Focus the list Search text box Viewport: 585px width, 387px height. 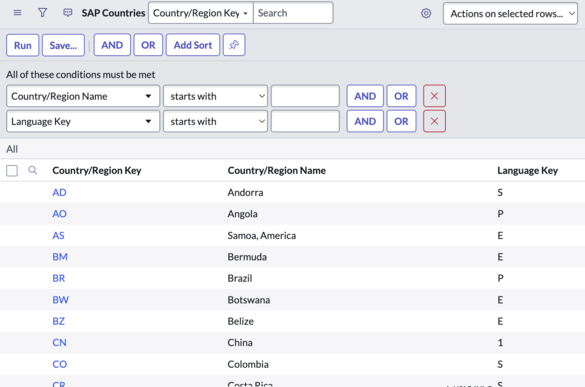293,13
